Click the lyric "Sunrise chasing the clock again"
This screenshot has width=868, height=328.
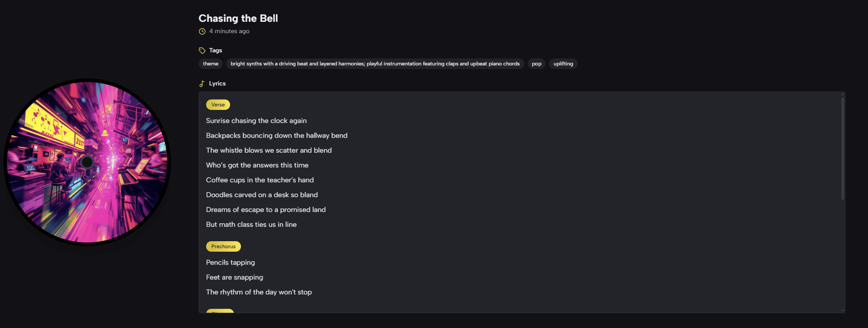256,121
